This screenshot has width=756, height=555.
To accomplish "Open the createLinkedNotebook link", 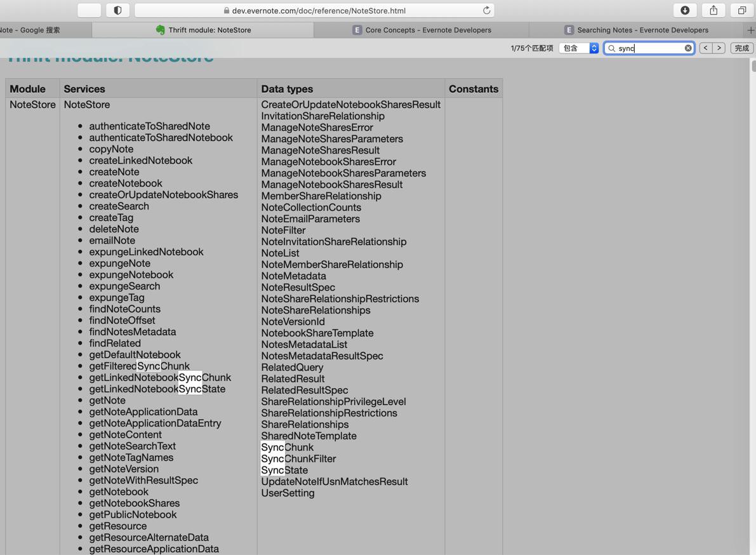I will [140, 161].
